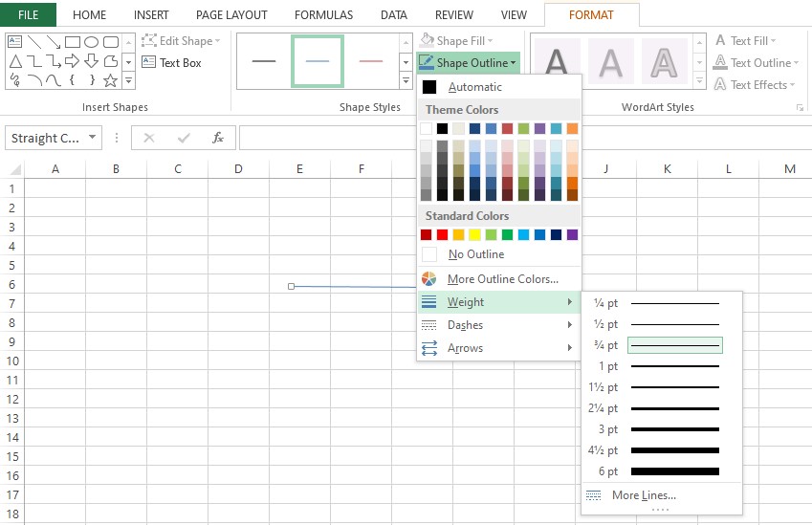Select the freeform shape icon
812x525 pixels.
click(111, 61)
